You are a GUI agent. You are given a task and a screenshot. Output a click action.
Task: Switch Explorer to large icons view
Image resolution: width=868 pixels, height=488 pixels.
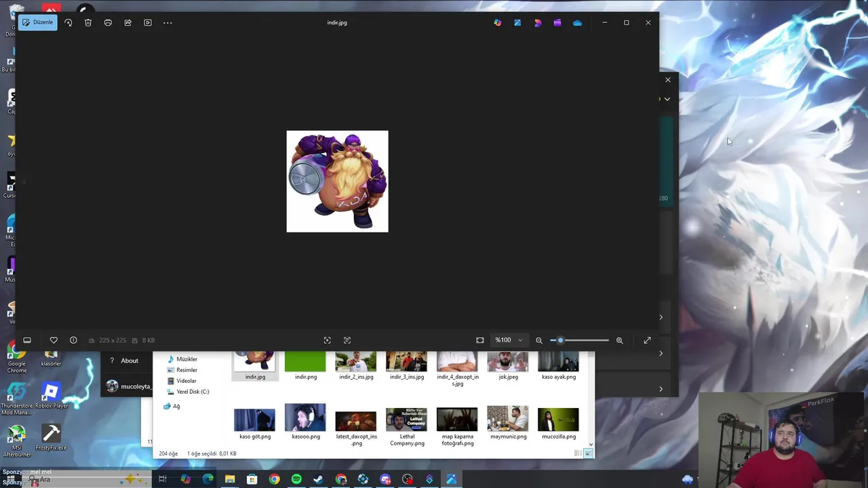pyautogui.click(x=589, y=453)
